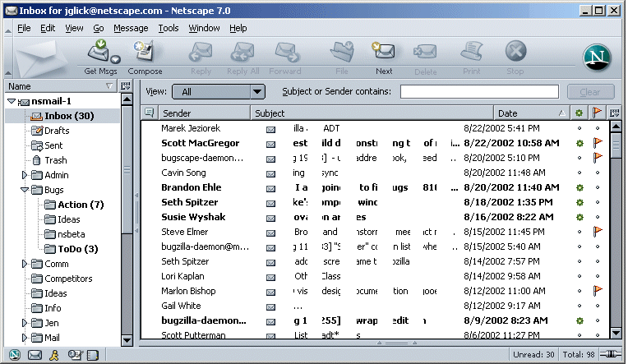Select the Drafts folder
Image resolution: width=628 pixels, height=364 pixels.
point(56,131)
